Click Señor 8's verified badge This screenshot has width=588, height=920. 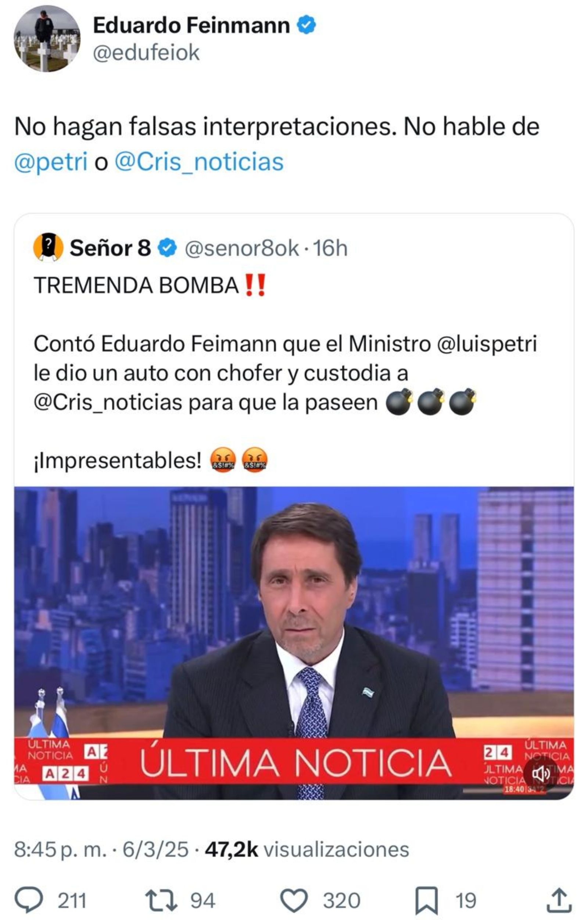click(167, 248)
